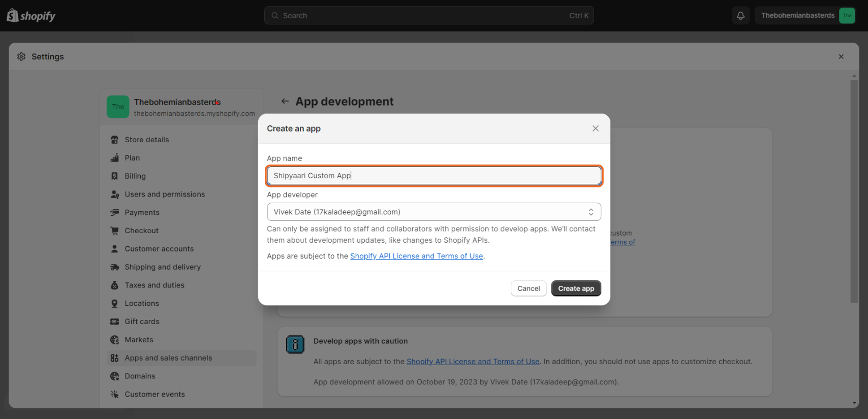Click the green account avatar in top bar
This screenshot has width=868, height=419.
tap(847, 16)
